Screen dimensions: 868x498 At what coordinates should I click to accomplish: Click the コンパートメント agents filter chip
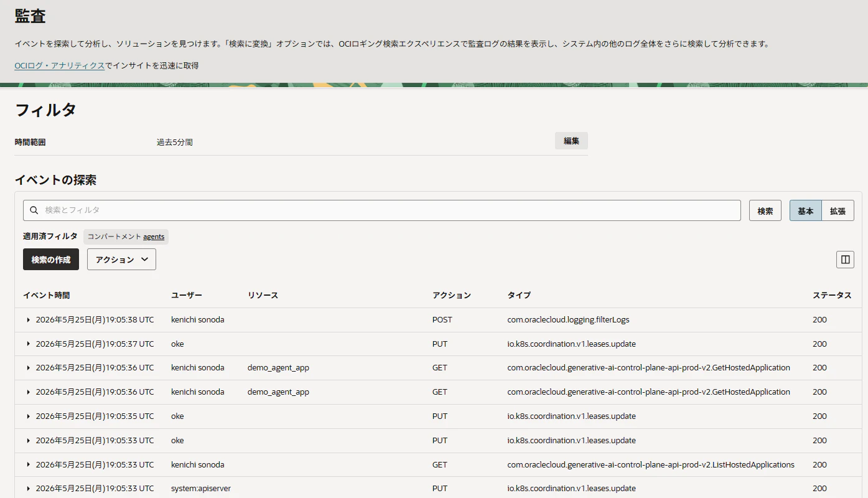click(x=126, y=237)
